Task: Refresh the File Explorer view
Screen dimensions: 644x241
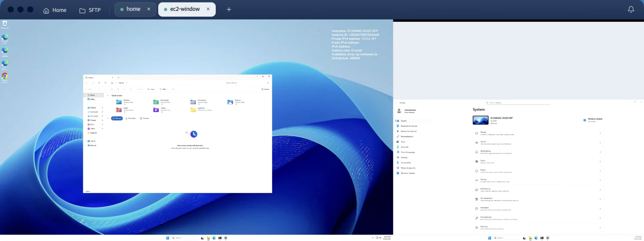Action: click(x=105, y=83)
